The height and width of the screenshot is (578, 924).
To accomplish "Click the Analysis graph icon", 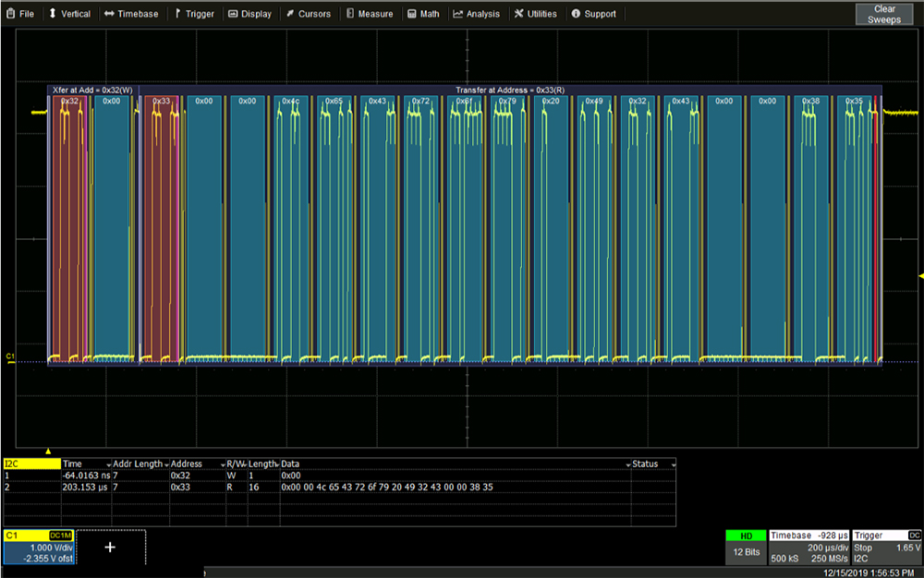I will [x=458, y=14].
